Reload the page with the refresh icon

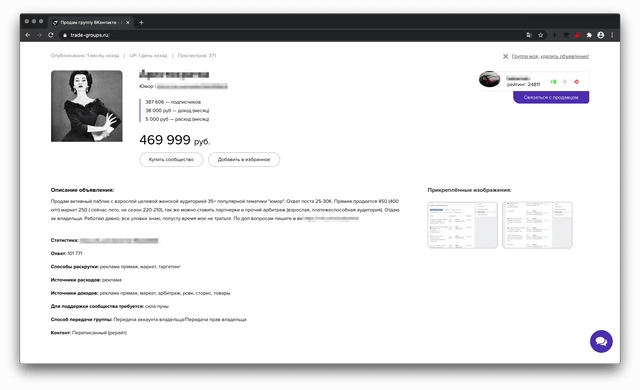pos(51,35)
